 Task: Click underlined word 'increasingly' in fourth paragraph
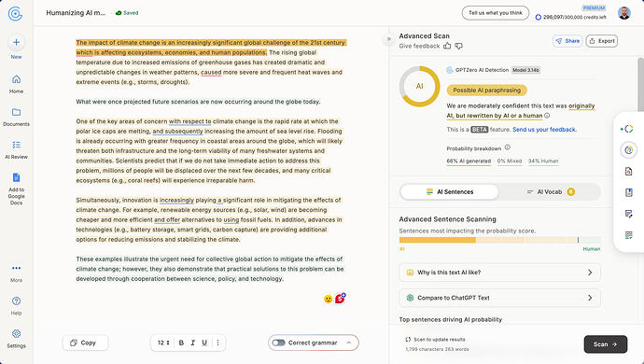(x=176, y=200)
